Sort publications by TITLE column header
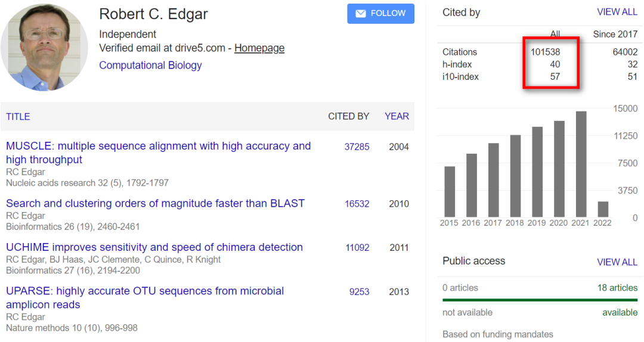This screenshot has height=342, width=644. click(18, 117)
